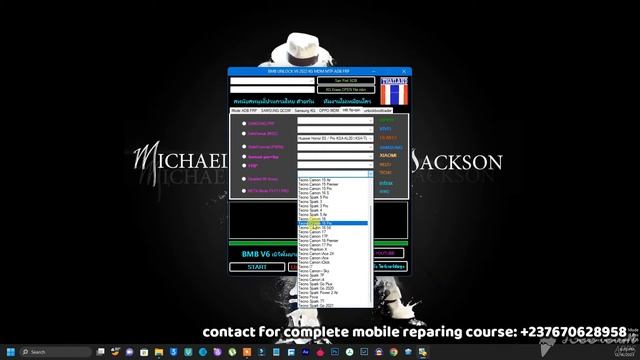Open the VIVO model dropdown
Viewport: 640px width, 360px height.
point(335,129)
